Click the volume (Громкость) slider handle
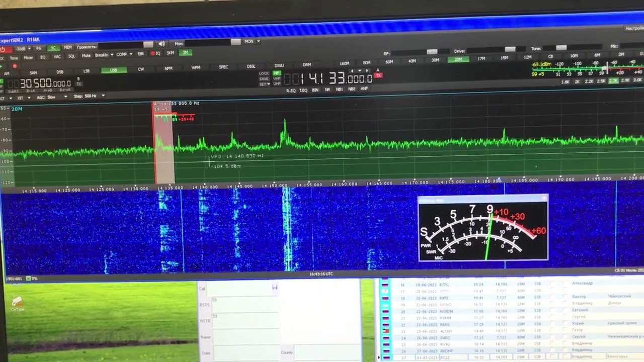The height and width of the screenshot is (362, 644). pyautogui.click(x=148, y=45)
